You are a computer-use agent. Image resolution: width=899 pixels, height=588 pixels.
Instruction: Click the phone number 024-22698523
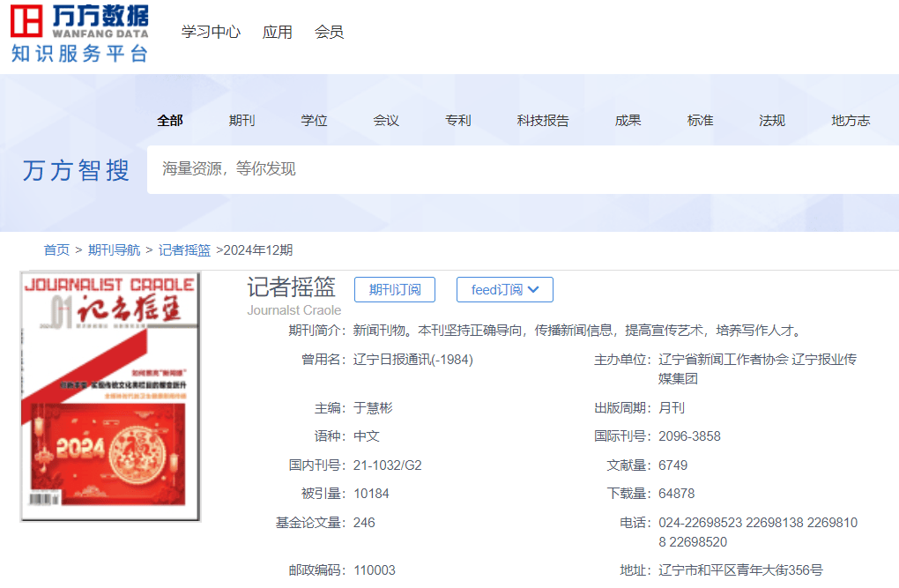pos(700,523)
